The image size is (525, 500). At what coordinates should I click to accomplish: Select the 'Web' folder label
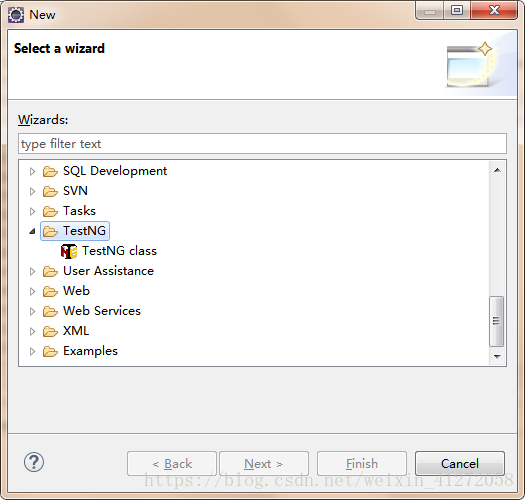point(76,291)
